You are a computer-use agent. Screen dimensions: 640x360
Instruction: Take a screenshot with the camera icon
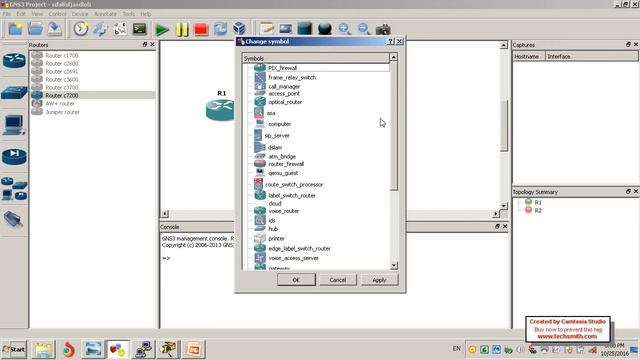383,29
